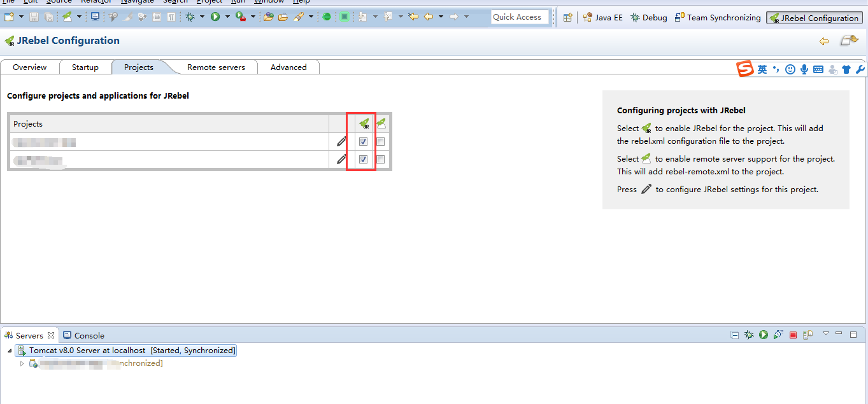Click the JR rocket column header icon

coord(364,123)
